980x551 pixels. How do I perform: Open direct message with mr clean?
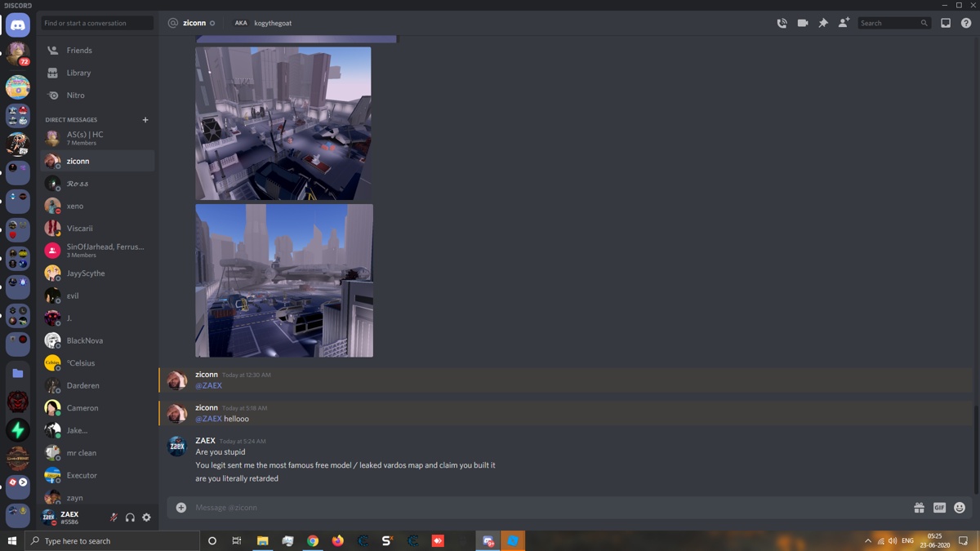pos(97,453)
